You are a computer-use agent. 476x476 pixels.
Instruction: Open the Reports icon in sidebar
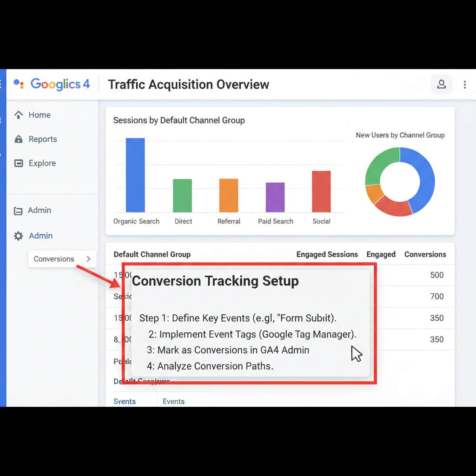tap(19, 139)
